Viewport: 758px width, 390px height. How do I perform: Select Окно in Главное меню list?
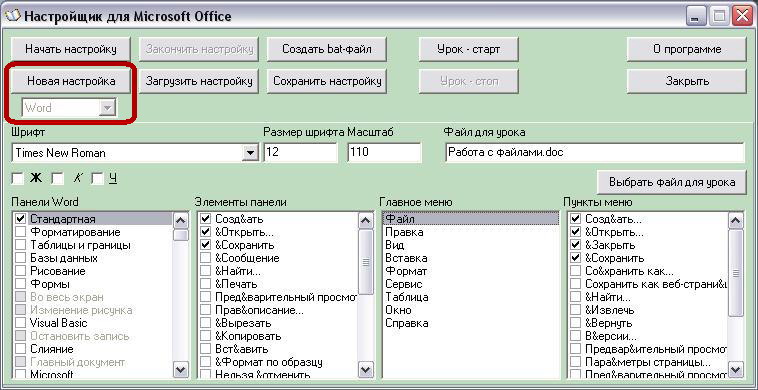[470, 310]
